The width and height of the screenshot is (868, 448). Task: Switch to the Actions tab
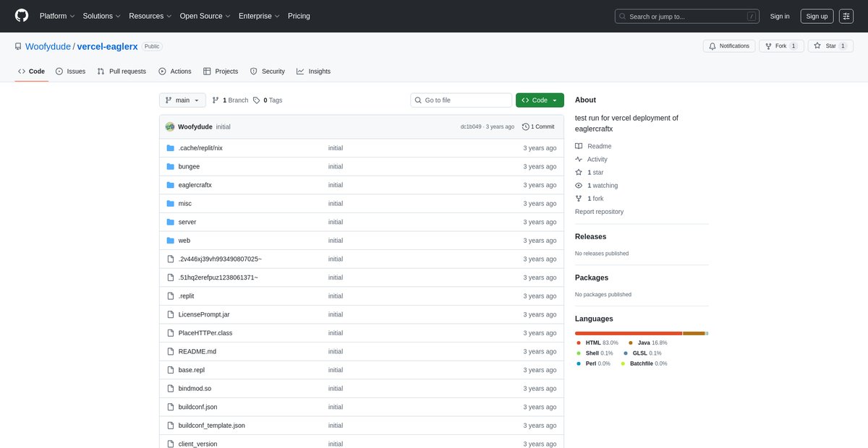click(174, 72)
